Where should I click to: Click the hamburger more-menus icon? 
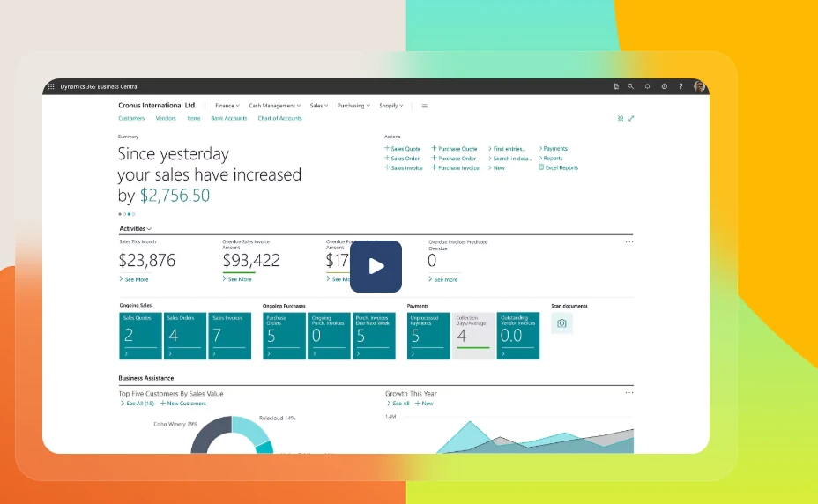(425, 106)
